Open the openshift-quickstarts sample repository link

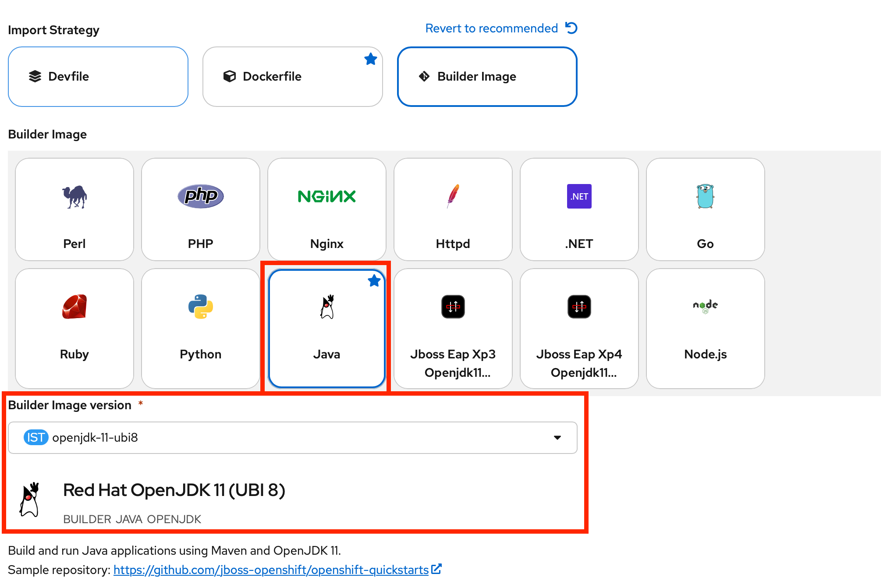coord(271,570)
